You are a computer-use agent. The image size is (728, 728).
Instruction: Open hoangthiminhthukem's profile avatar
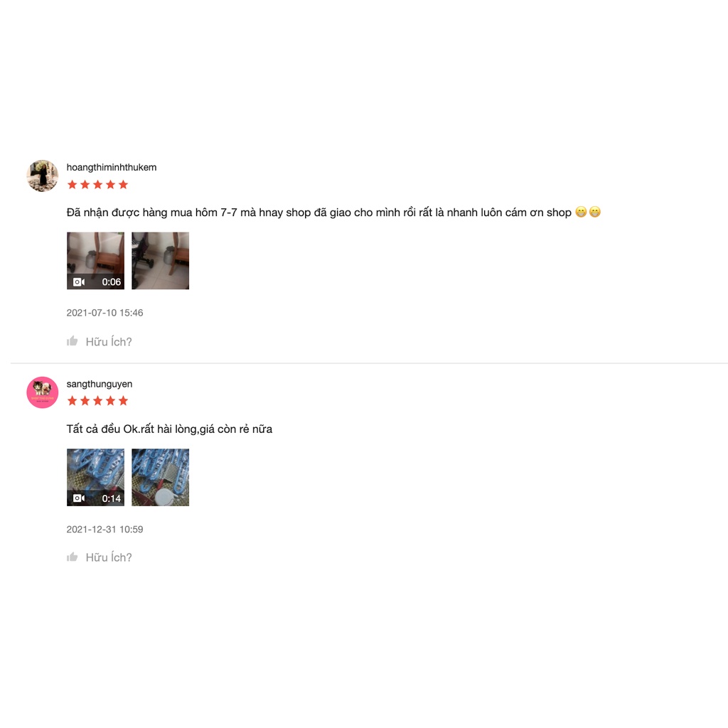(x=42, y=176)
